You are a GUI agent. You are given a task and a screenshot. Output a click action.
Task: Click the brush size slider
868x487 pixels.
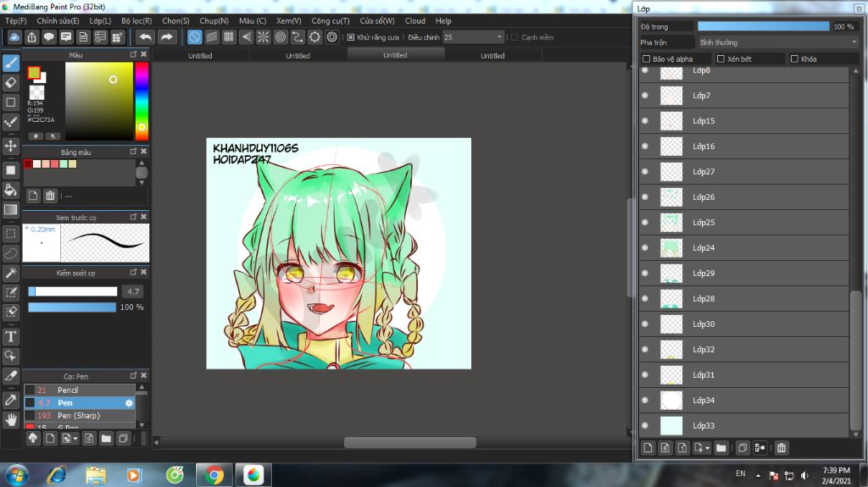73,291
